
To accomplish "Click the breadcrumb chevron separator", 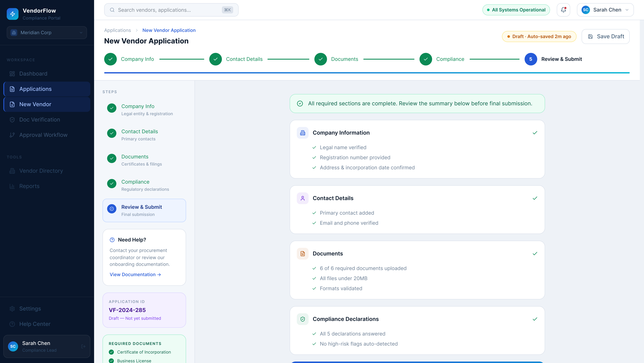I will (x=137, y=30).
